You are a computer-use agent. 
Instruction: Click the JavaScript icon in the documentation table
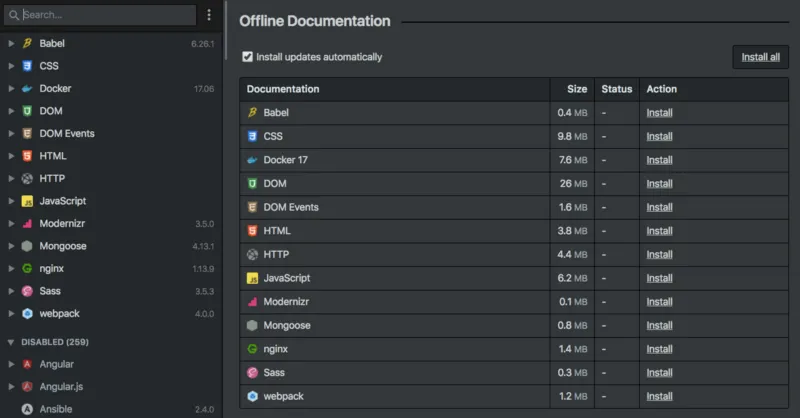tap(252, 278)
